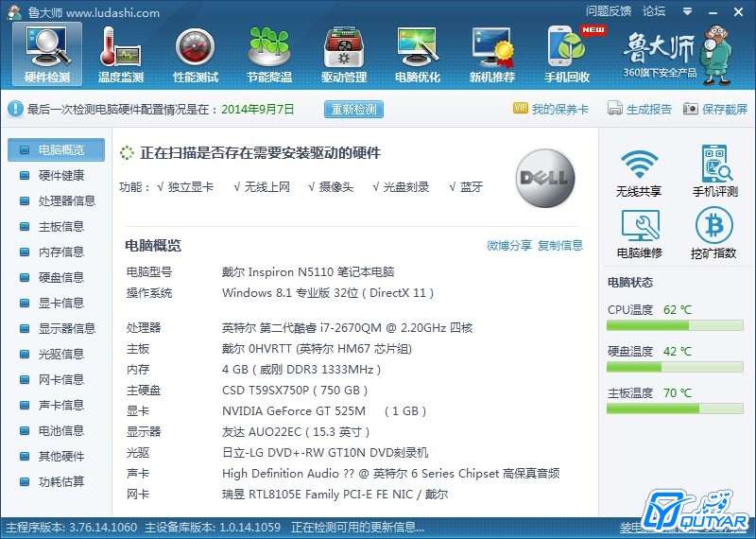Open 电脑优化 PC optimization
756x539 pixels.
[x=418, y=55]
